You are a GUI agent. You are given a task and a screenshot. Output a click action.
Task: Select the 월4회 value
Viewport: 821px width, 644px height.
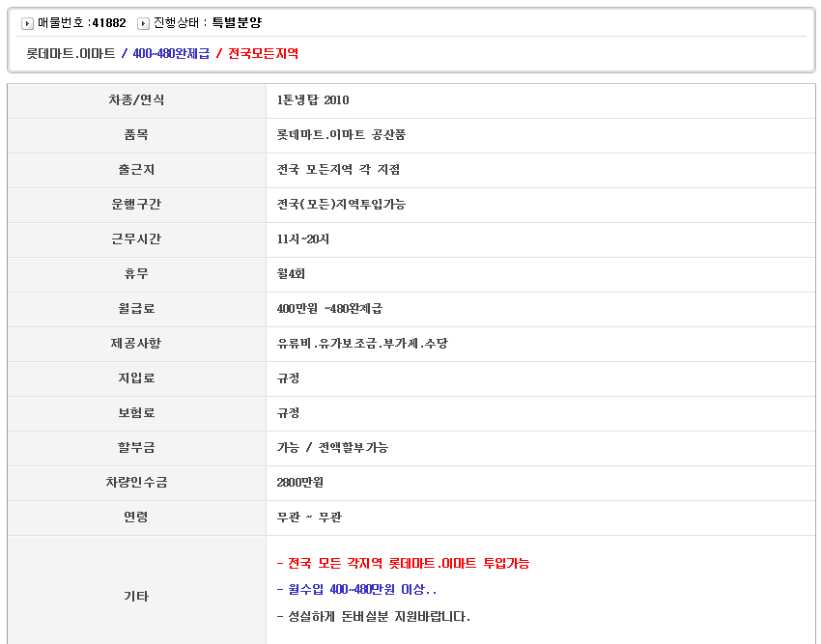tap(291, 274)
